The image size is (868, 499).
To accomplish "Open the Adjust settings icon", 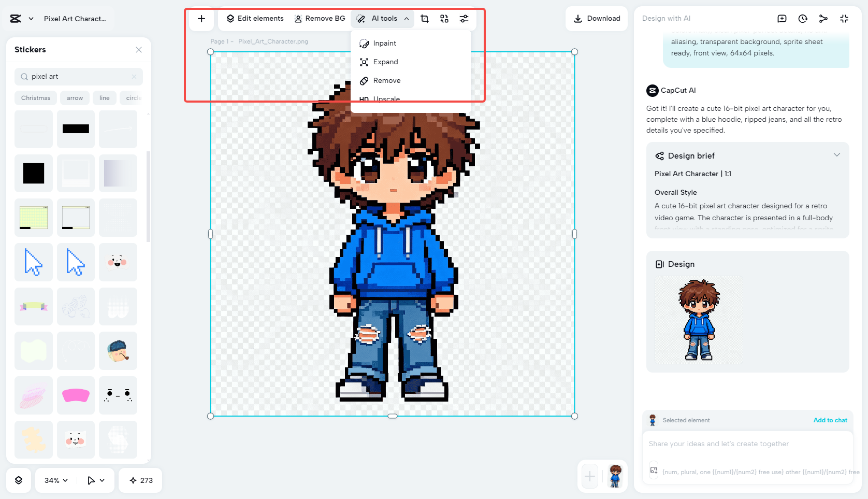I will 464,19.
